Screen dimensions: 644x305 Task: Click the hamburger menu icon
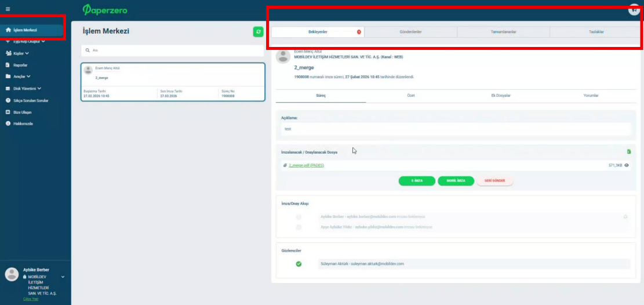click(8, 9)
